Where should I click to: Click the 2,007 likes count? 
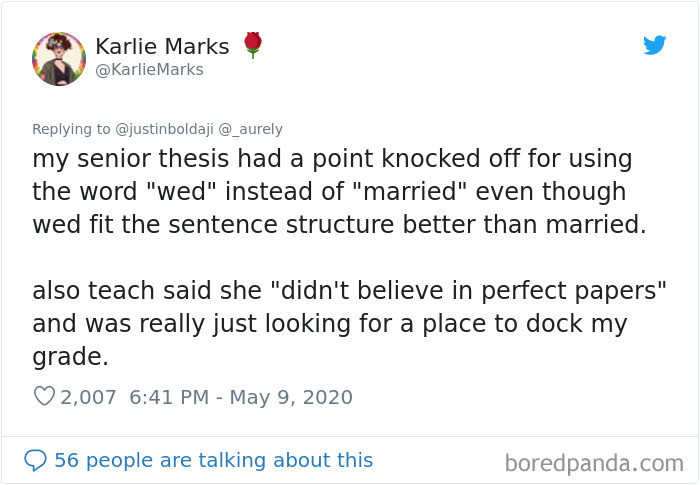tap(90, 397)
